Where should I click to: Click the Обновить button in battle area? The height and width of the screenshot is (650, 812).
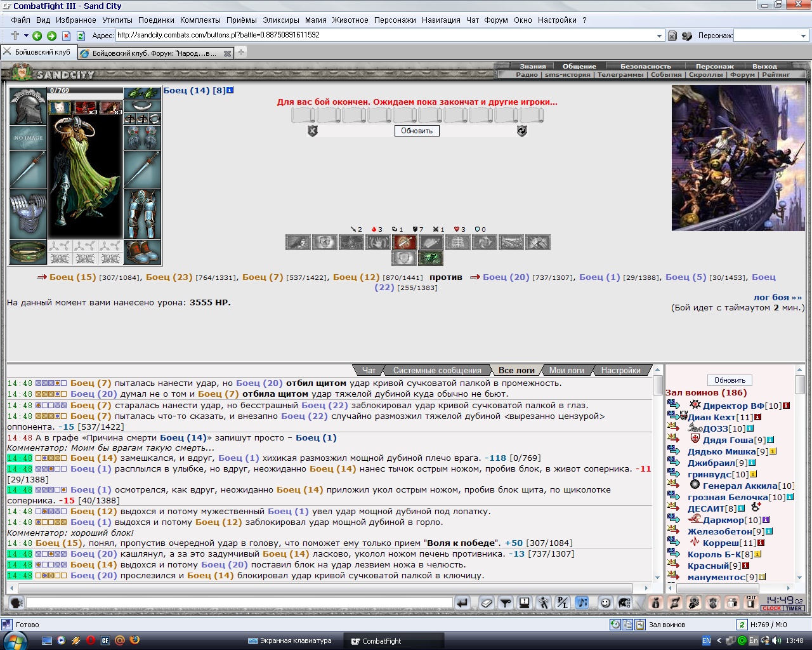coord(417,131)
